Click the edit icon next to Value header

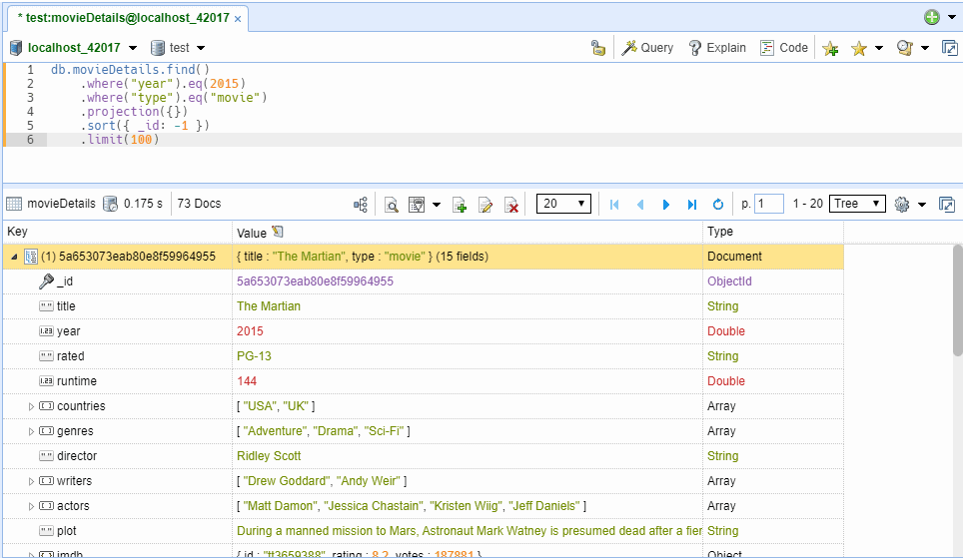(x=278, y=233)
